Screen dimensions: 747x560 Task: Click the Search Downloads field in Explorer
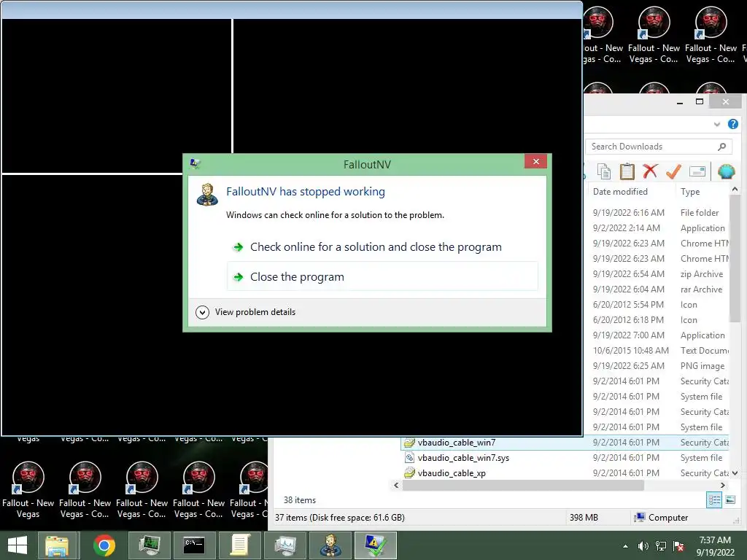pos(658,147)
